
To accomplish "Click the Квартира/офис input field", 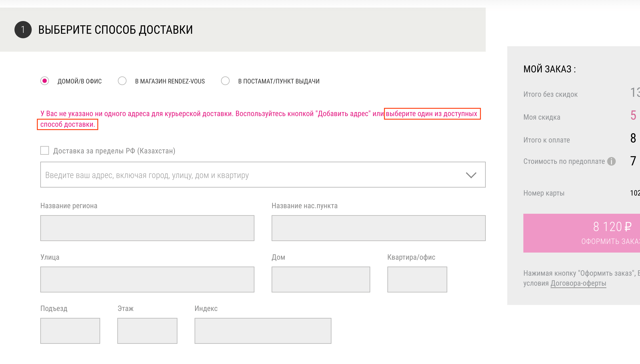I will coord(417,279).
